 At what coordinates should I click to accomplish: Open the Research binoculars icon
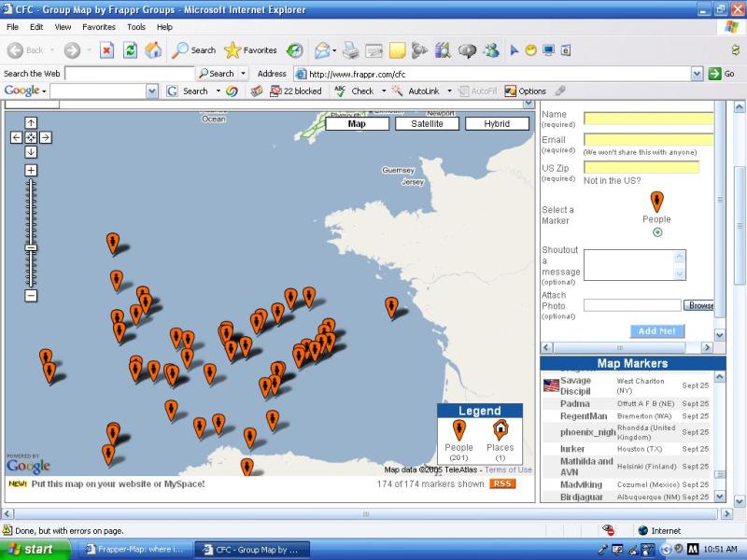point(443,50)
